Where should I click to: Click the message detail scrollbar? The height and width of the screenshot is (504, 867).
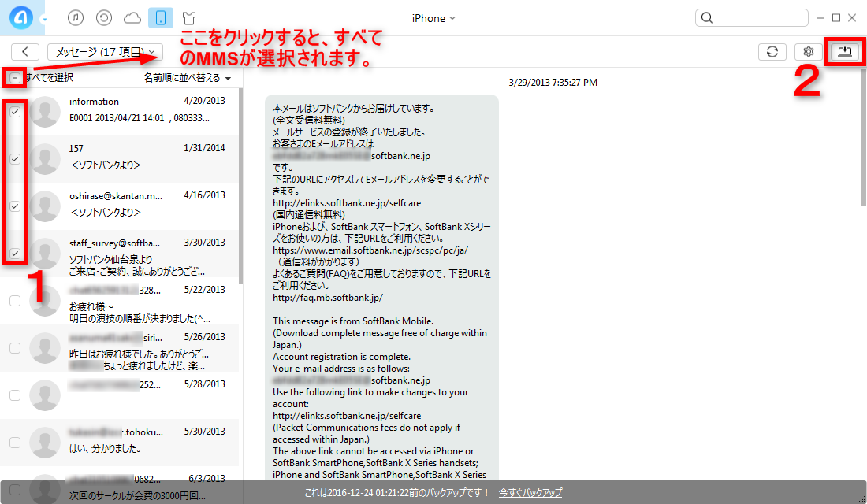pos(864,138)
